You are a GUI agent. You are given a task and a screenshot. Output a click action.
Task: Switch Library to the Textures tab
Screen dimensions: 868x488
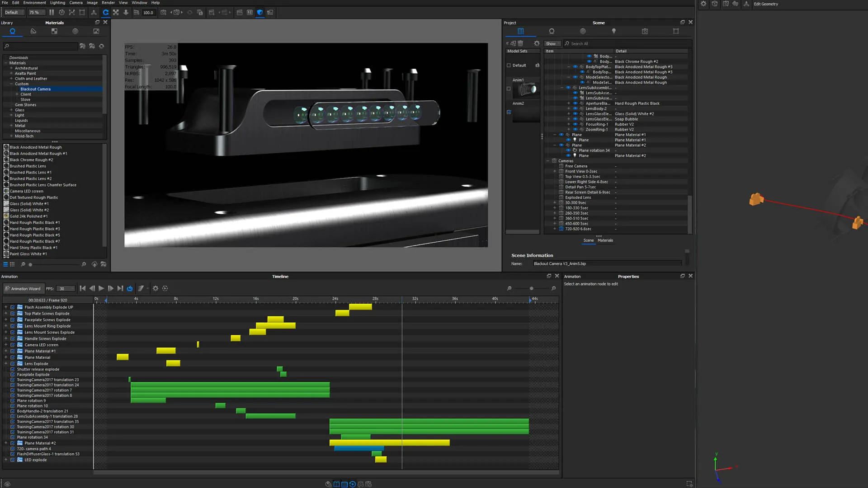point(54,31)
